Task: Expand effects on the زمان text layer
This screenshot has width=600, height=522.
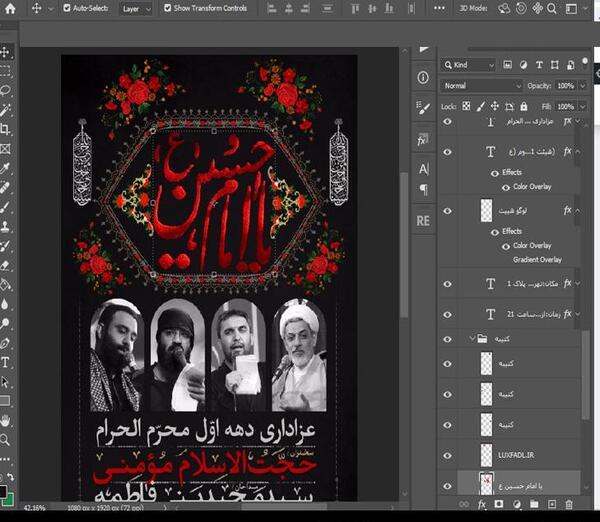Action: (x=578, y=314)
